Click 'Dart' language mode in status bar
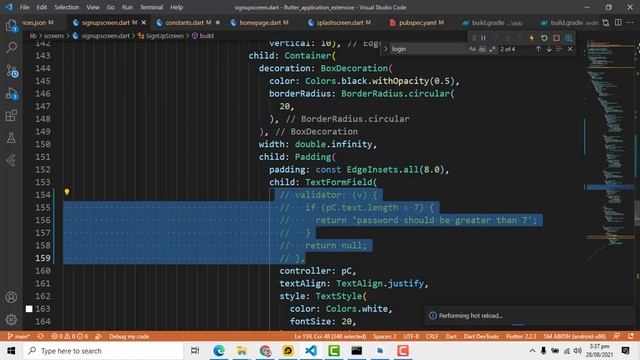Screen dimensions: 640x360 tap(451, 336)
